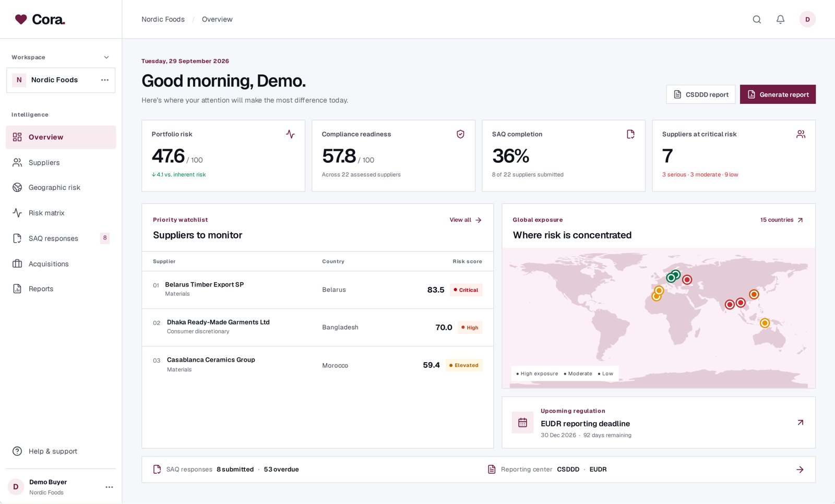Screen dimensions: 835x504
Task: Open Geographic risk page
Action: point(61,188)
